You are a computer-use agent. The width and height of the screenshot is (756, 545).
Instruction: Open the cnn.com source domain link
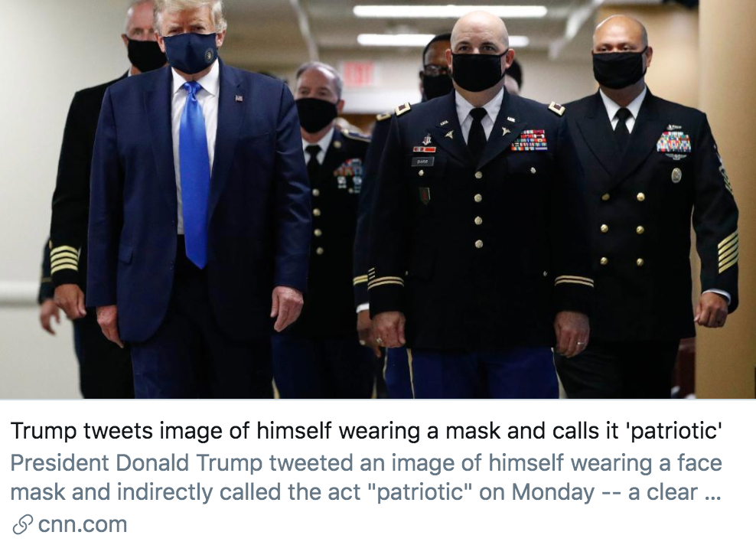83,524
